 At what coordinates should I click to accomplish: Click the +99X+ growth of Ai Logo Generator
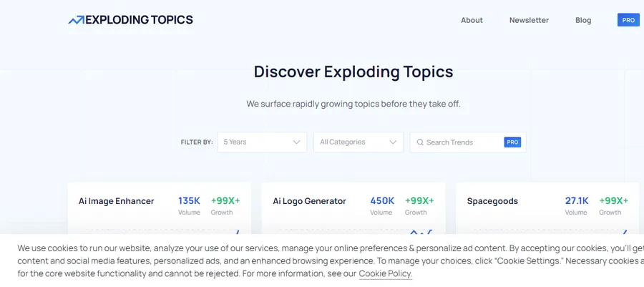pyautogui.click(x=419, y=201)
